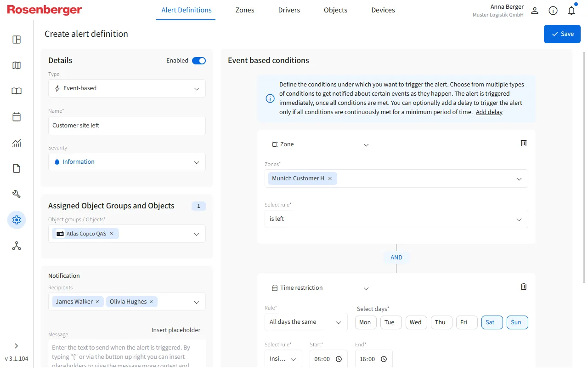Change Time restriction condition type dropdown
The width and height of the screenshot is (588, 368).
(x=320, y=288)
